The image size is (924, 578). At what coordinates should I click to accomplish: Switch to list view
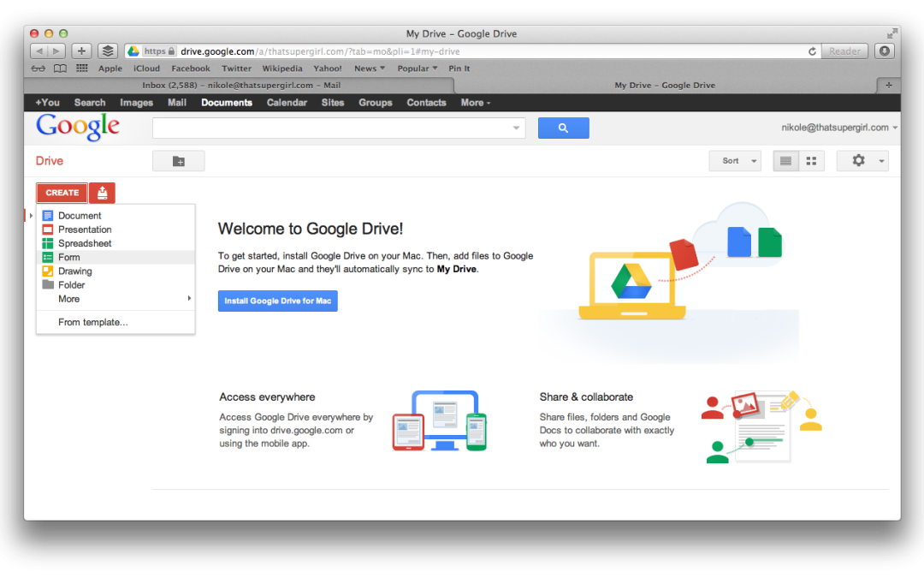(785, 160)
